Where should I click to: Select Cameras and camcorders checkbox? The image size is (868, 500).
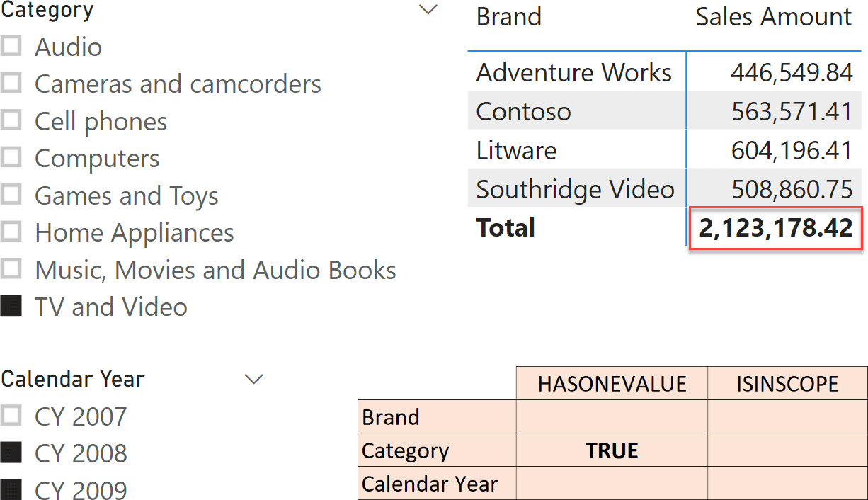[11, 84]
